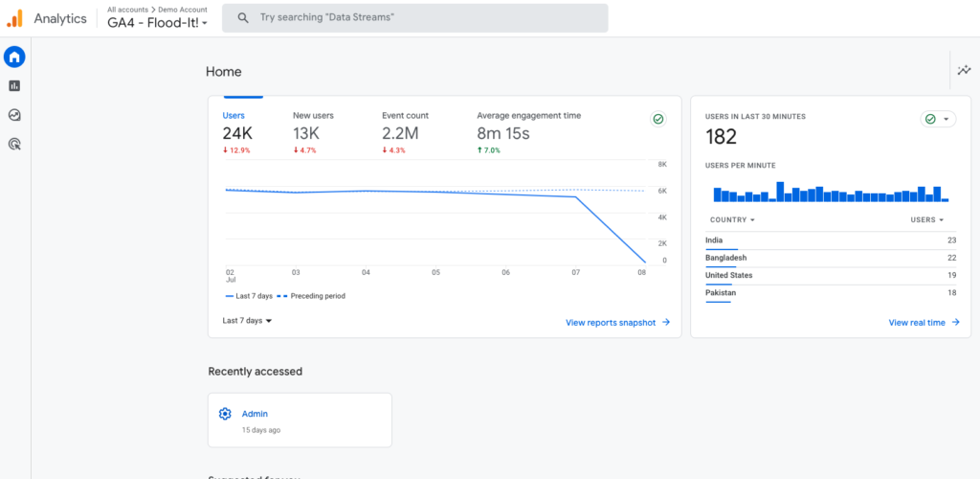
Task: Click the 13K new users value
Action: [306, 133]
